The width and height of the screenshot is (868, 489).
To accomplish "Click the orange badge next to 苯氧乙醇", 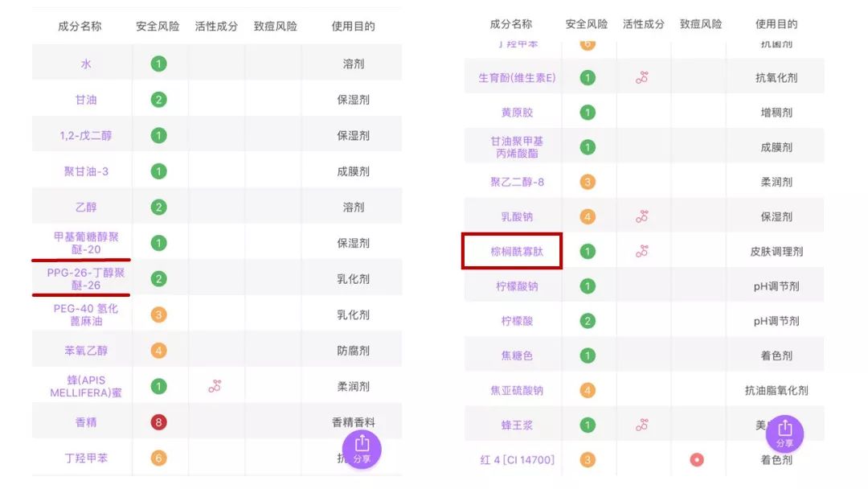I will point(158,349).
